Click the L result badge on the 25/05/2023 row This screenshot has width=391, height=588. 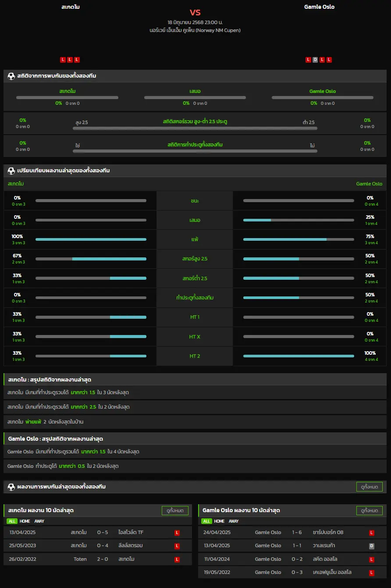(178, 546)
